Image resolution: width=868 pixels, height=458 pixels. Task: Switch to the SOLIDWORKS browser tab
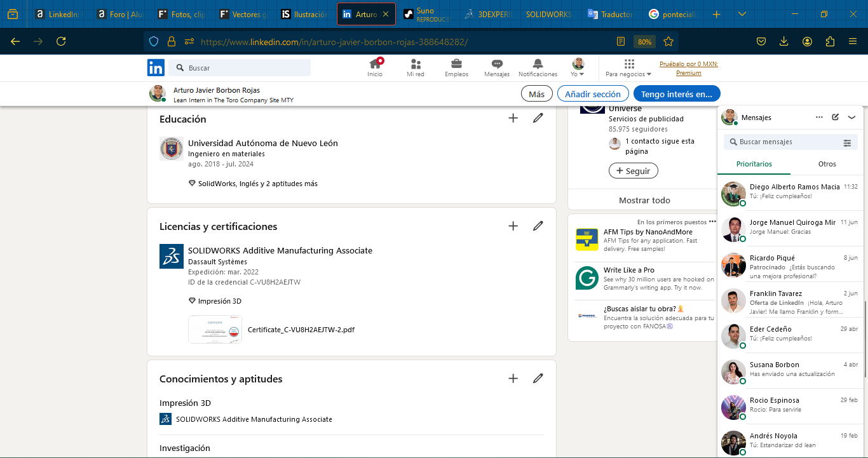click(548, 14)
